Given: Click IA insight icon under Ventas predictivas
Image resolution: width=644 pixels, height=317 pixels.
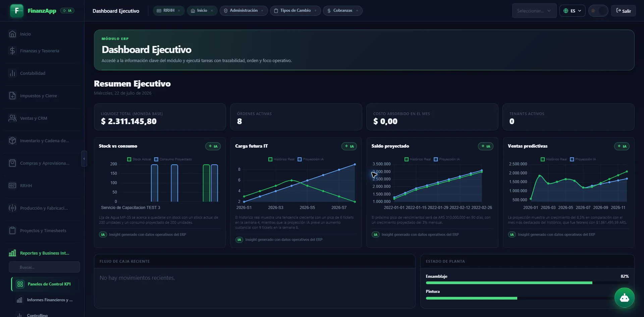Looking at the screenshot, I should point(512,234).
